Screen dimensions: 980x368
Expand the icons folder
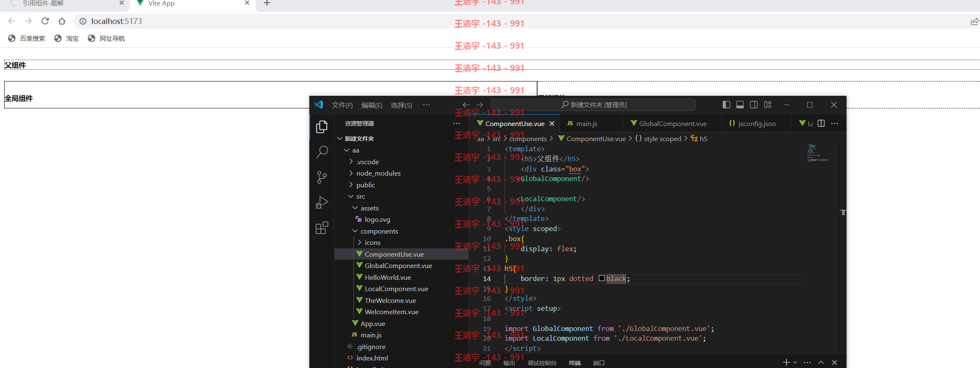point(359,242)
